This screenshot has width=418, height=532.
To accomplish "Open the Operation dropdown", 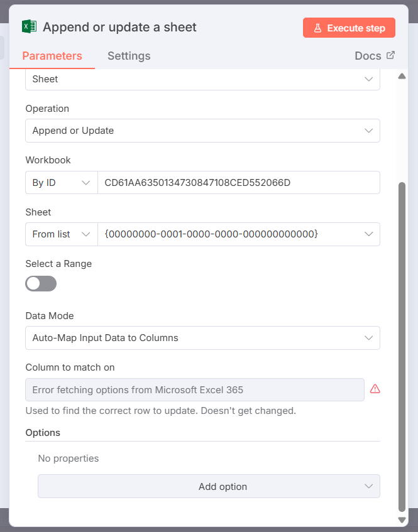I will click(202, 131).
